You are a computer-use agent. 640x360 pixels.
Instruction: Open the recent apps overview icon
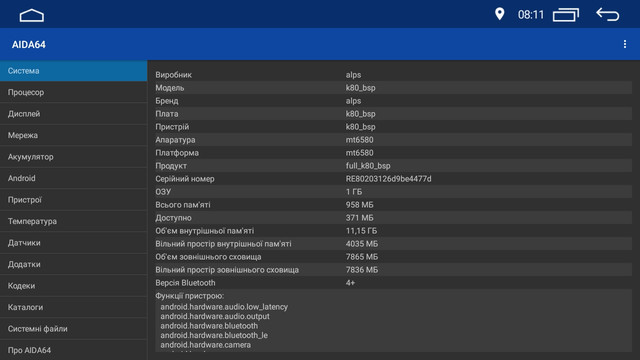tap(566, 15)
